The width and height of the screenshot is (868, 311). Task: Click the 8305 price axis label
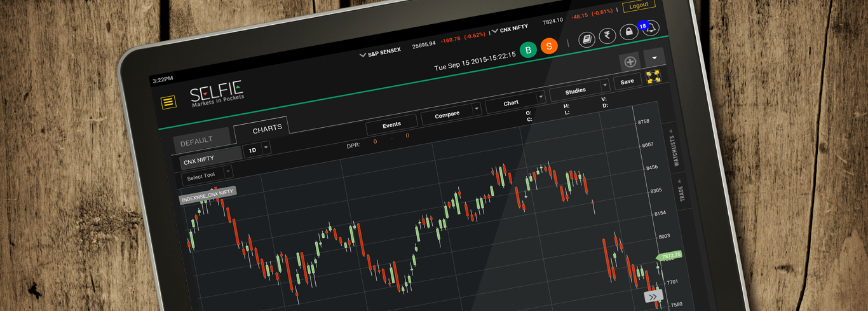point(656,191)
